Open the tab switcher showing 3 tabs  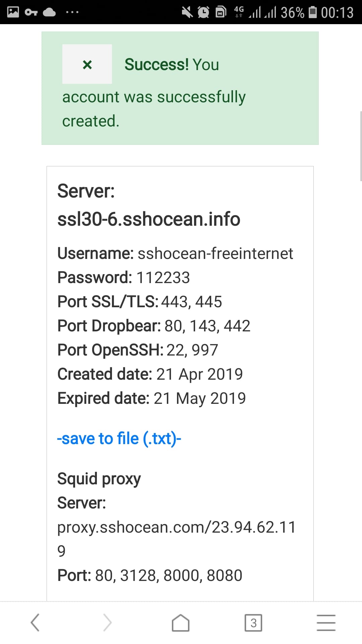[x=253, y=623]
